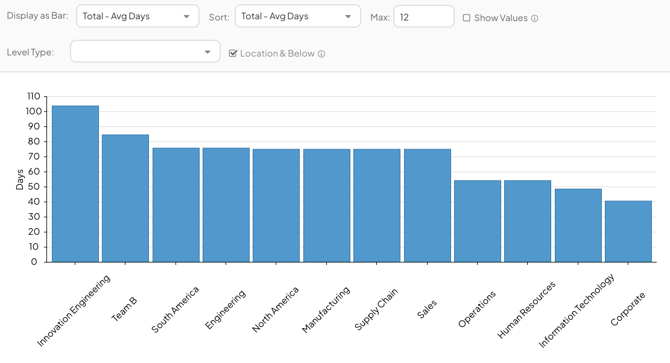The width and height of the screenshot is (670, 363).
Task: Open the Sort dropdown
Action: pyautogui.click(x=297, y=16)
